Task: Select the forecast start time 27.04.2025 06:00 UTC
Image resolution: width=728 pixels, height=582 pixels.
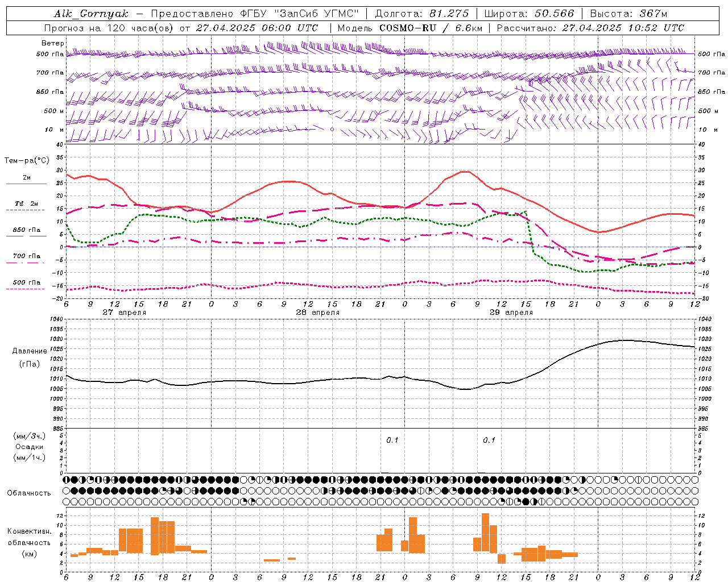Action: coord(257,28)
